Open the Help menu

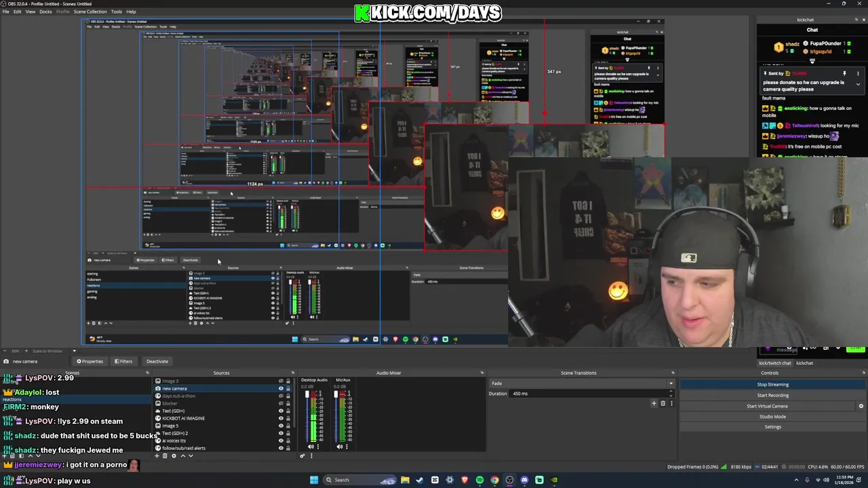coord(131,12)
